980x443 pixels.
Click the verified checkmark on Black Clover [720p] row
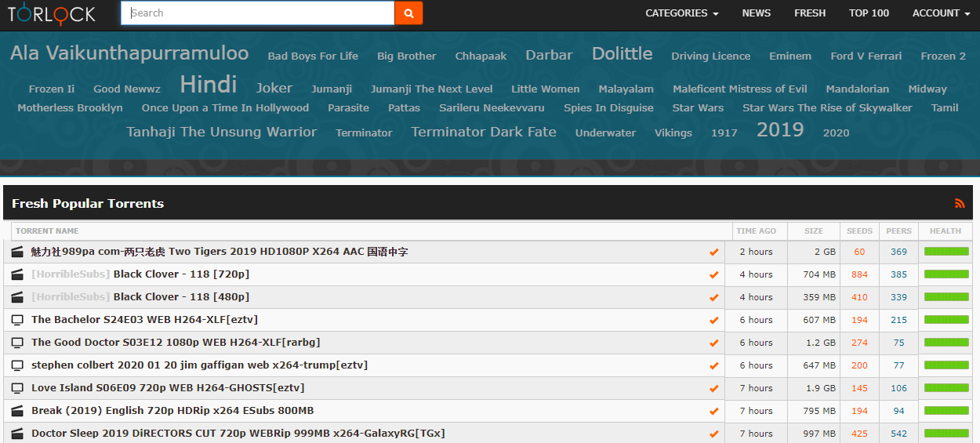point(713,275)
